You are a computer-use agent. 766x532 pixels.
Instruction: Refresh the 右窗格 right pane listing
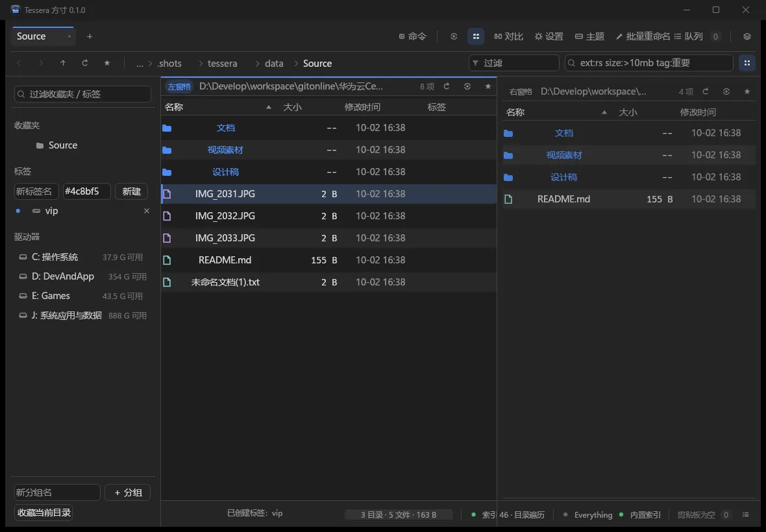[x=706, y=91]
